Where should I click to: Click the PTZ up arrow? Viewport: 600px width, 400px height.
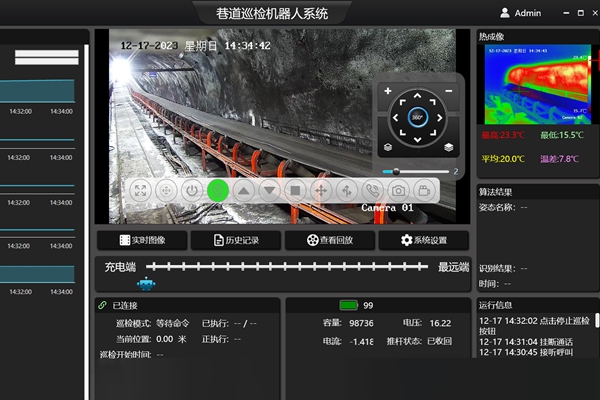[418, 97]
